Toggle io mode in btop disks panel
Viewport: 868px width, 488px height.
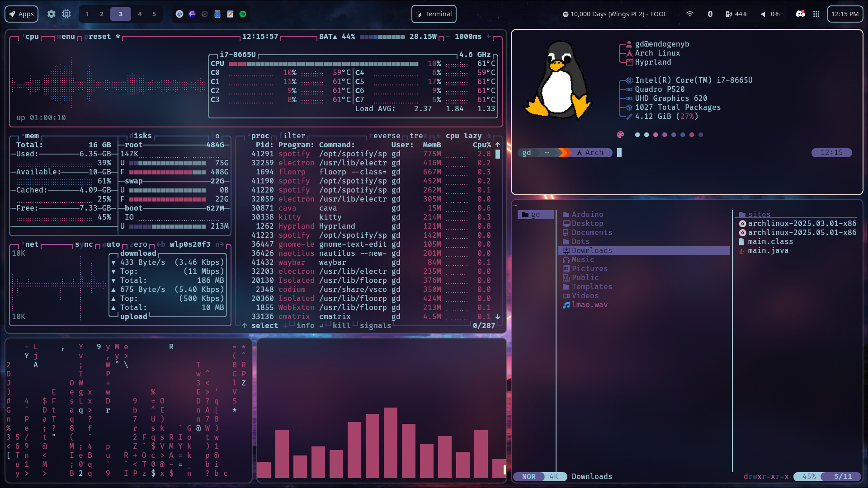coord(215,136)
